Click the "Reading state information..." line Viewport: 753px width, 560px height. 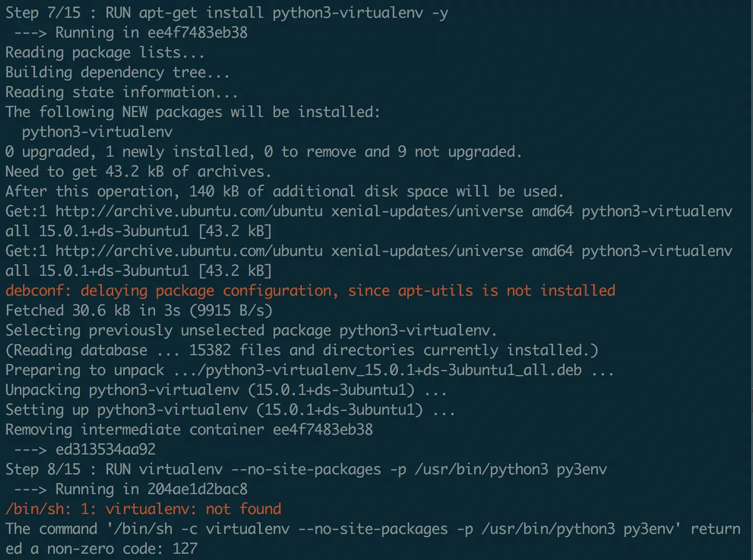click(x=121, y=92)
